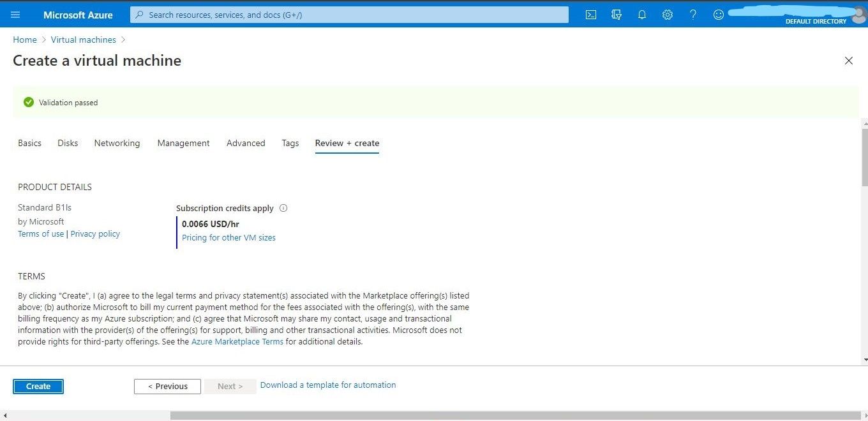
Task: Download a template for automation
Action: click(327, 385)
